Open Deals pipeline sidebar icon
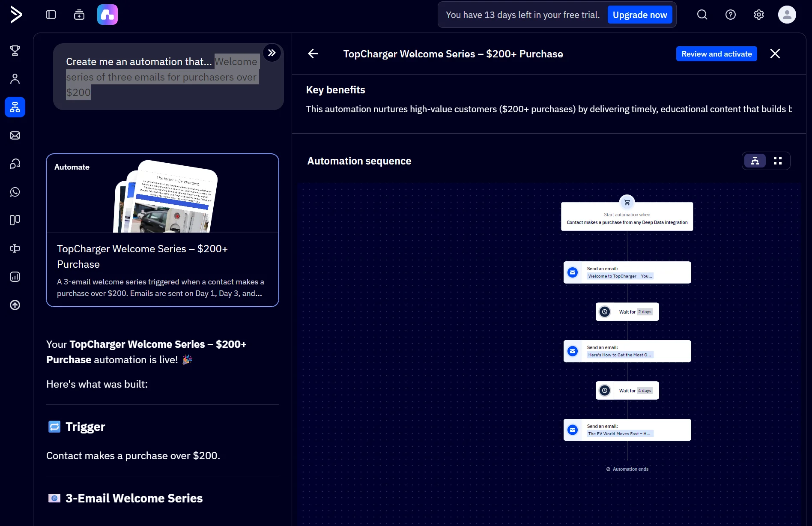The image size is (812, 526). (x=15, y=220)
